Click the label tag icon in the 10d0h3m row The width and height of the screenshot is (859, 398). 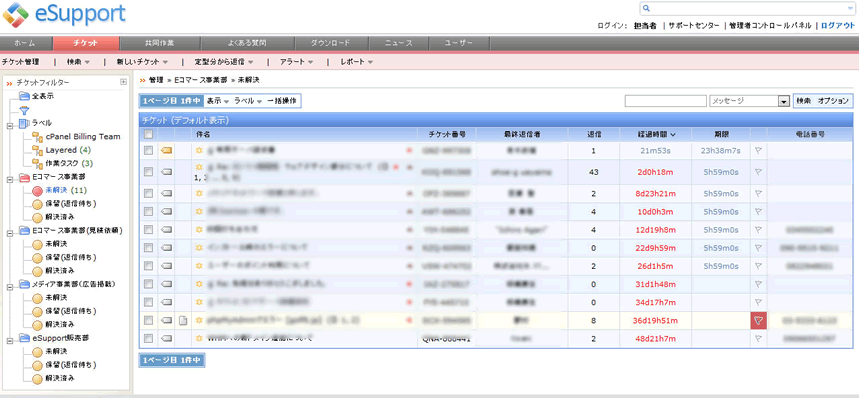point(167,211)
